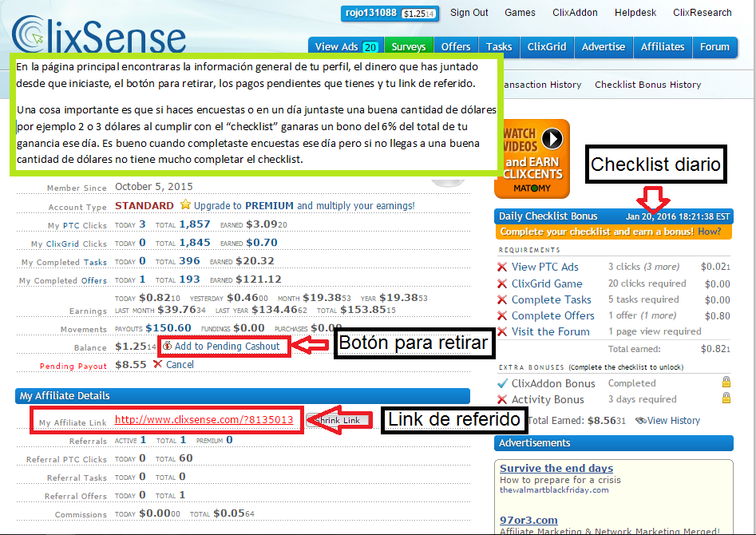Click the red X next to Visit the Forum
The image size is (756, 535).
502,331
